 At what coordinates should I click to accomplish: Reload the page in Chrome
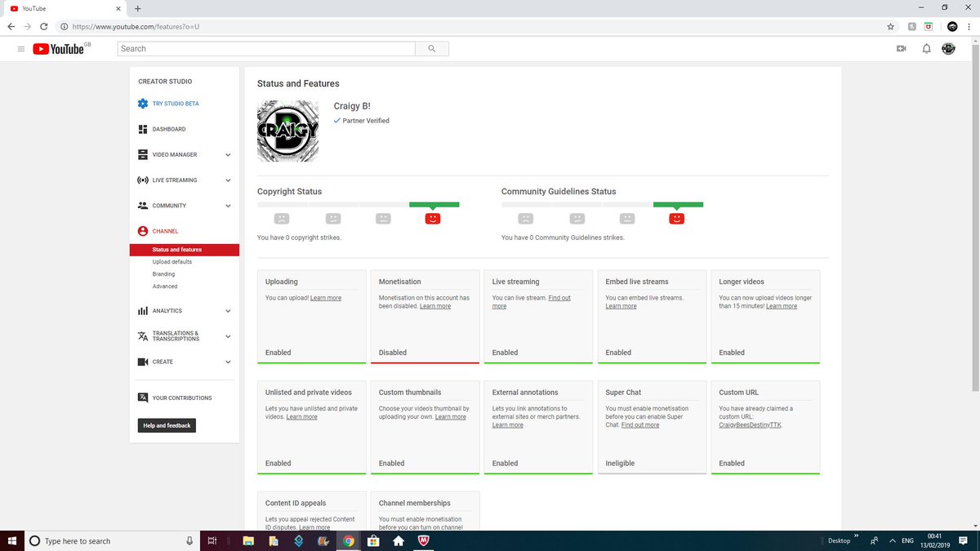pyautogui.click(x=43, y=26)
